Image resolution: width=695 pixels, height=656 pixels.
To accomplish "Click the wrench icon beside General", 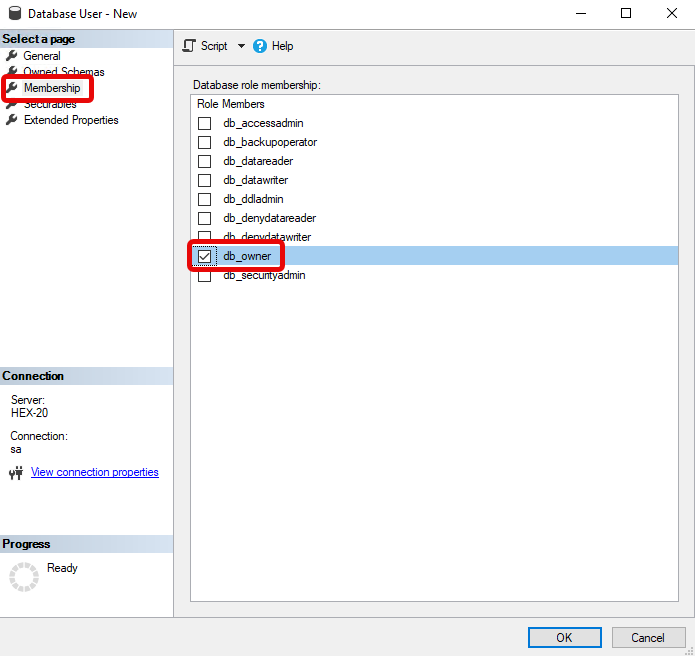I will click(12, 56).
